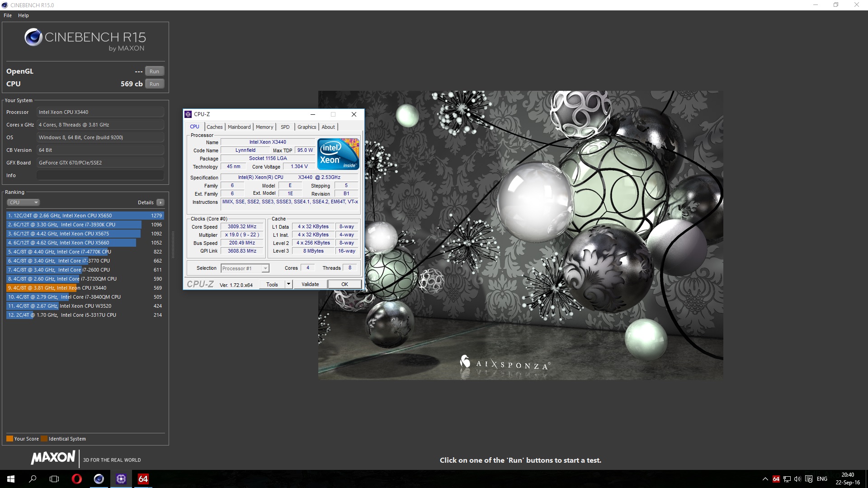Expand hidden icons in the system tray

coord(765,479)
